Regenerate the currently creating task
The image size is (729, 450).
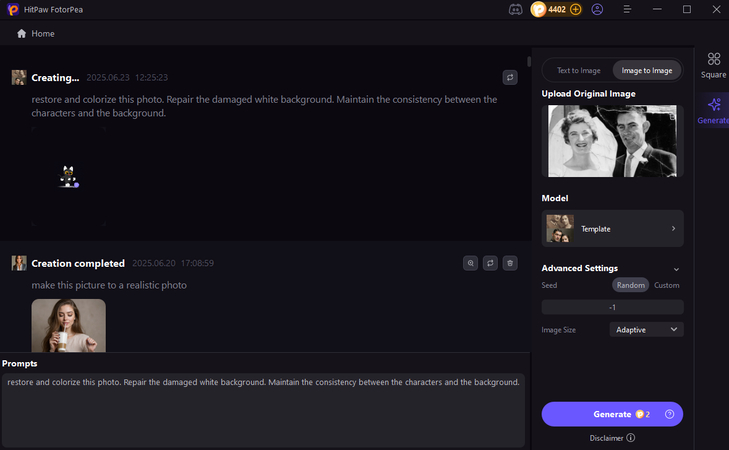(x=510, y=77)
